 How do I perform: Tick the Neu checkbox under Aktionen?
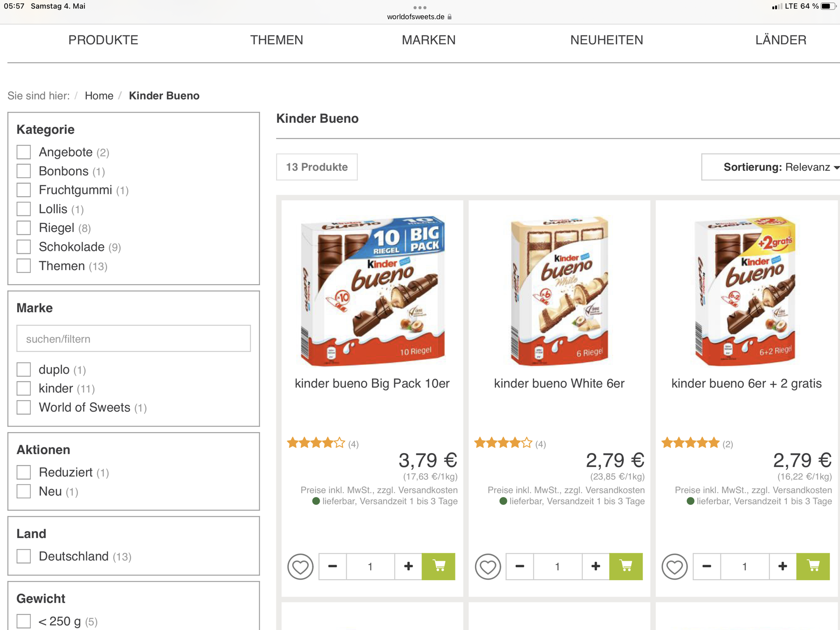click(24, 491)
